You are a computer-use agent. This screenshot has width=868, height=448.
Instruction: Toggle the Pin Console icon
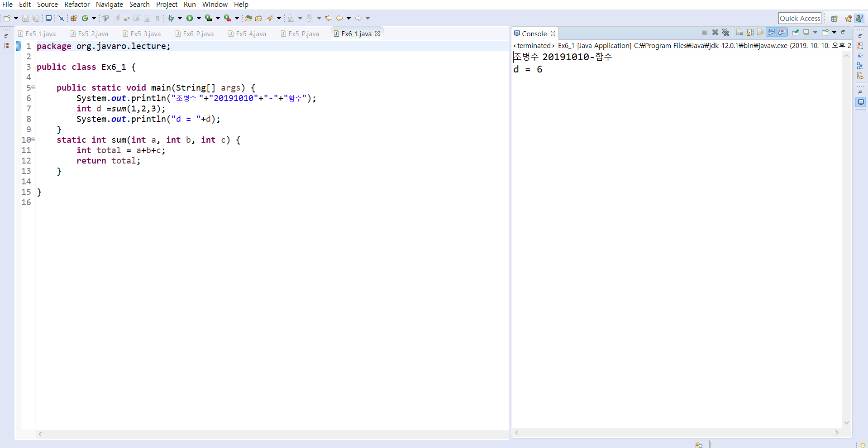click(x=795, y=32)
